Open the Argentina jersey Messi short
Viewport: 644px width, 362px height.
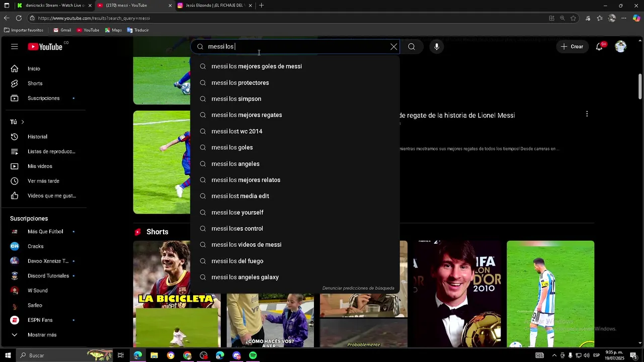[x=550, y=294]
